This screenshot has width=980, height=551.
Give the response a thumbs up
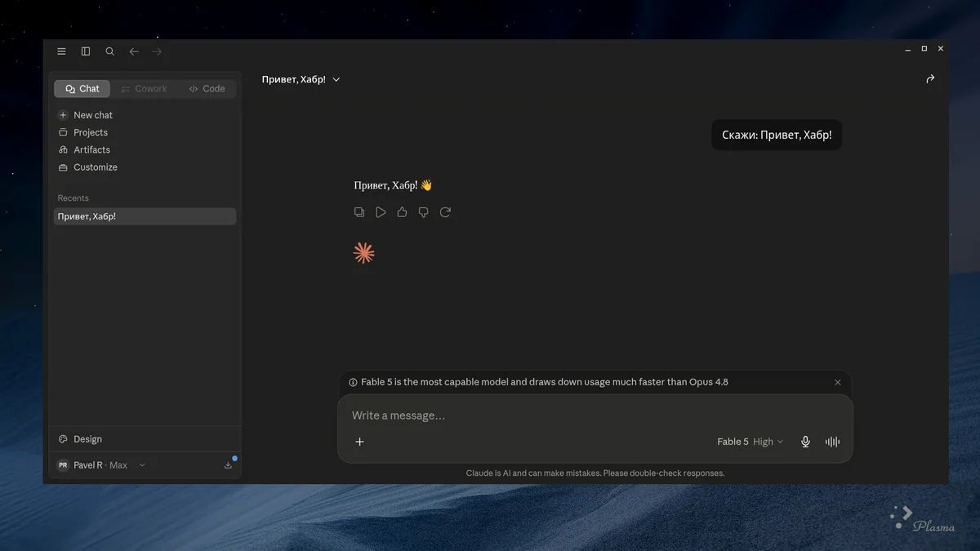(402, 212)
